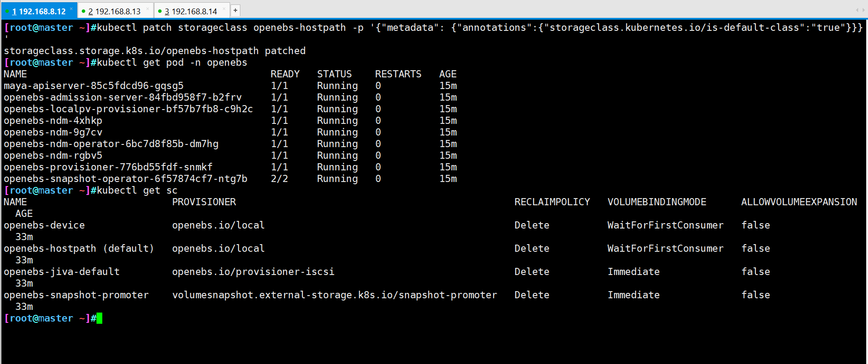
Task: Close the 192.168.8.13 session tab
Action: (147, 9)
